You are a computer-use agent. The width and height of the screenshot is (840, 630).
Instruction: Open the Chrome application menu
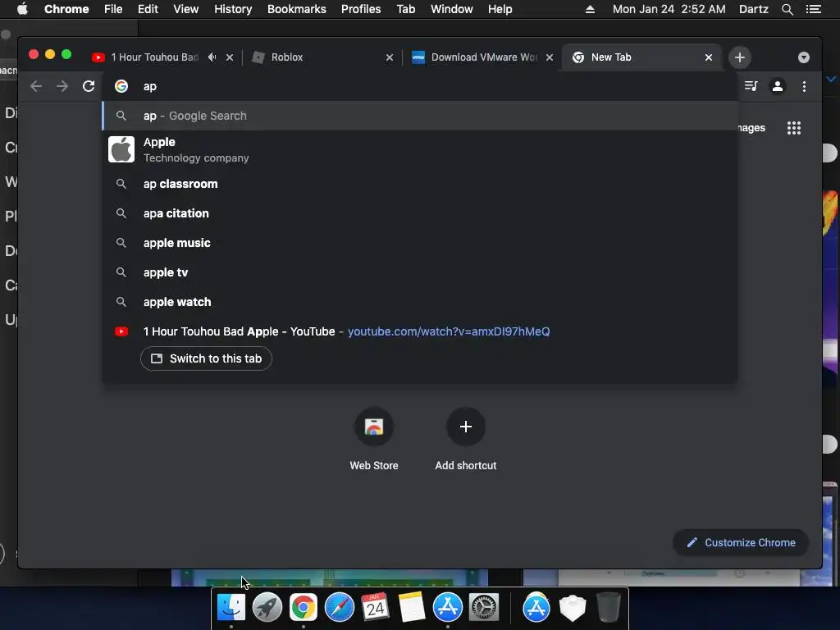[66, 9]
